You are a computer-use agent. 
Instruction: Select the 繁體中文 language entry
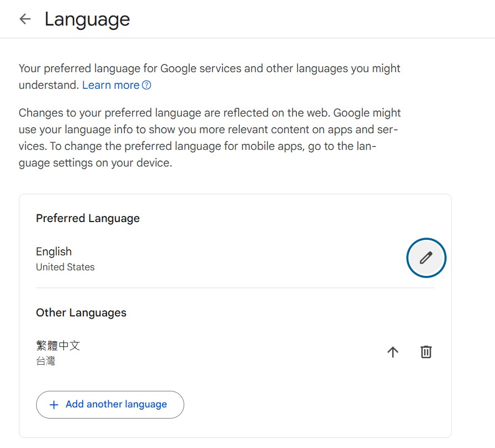(58, 345)
